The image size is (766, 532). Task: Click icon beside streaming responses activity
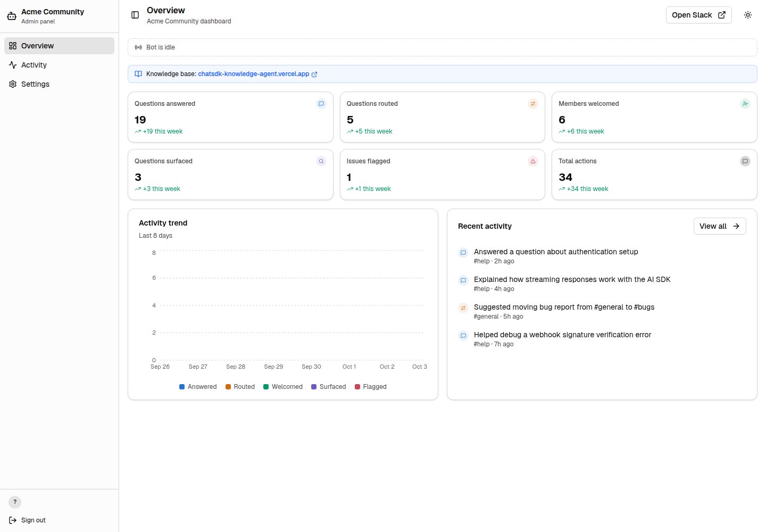click(463, 280)
